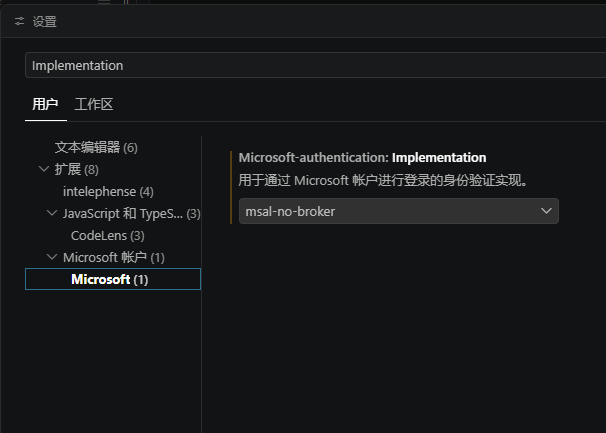Click the 用于通过 Microsoft 帐户进行登录 description text
The image size is (606, 433).
[x=383, y=180]
